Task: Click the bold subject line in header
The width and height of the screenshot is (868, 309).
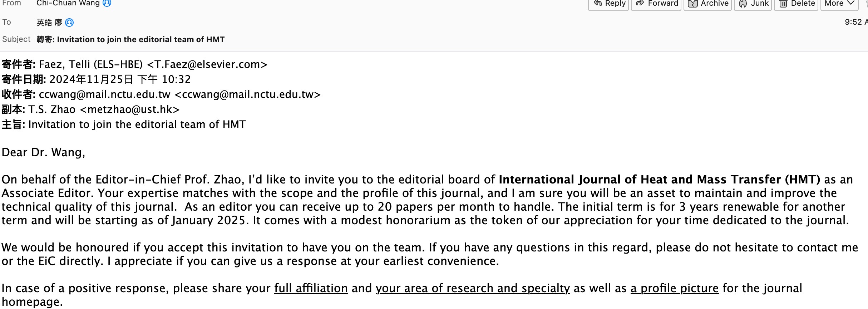Action: pos(130,40)
